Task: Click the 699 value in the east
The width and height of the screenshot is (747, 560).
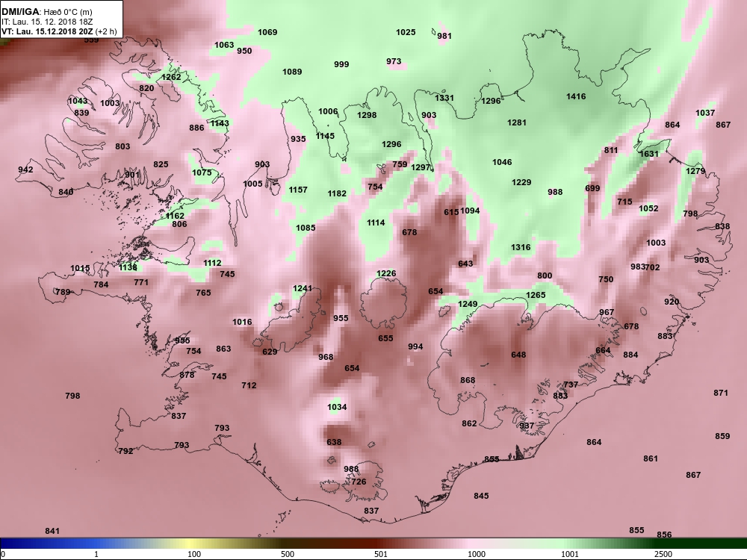Action: click(592, 188)
